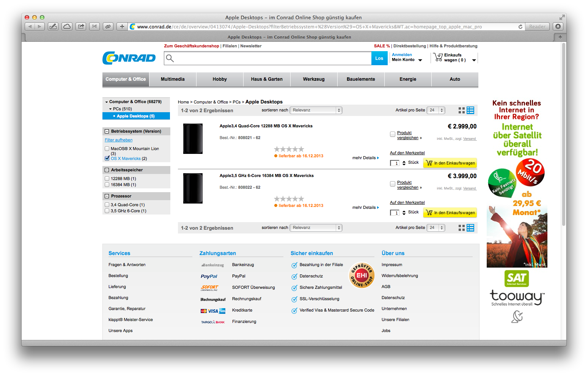Open a new tab with plus at tab bar

click(560, 37)
